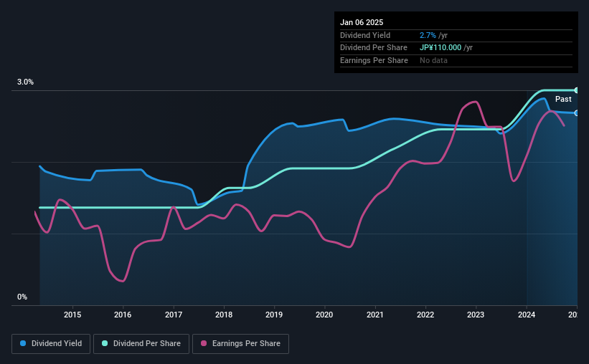Image resolution: width=589 pixels, height=364 pixels.
Task: Select the 2024 x-axis label
Action: [527, 315]
